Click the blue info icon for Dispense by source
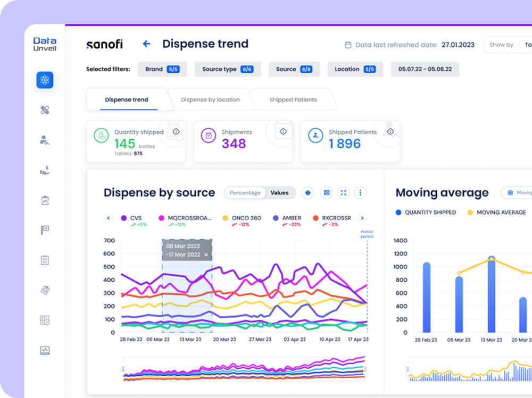This screenshot has width=532, height=398. [307, 192]
